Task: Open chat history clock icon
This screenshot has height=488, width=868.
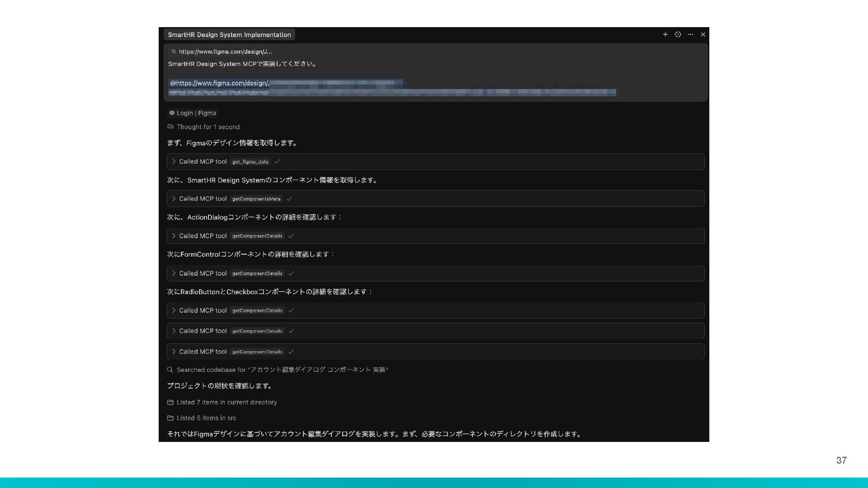Action: click(x=678, y=34)
